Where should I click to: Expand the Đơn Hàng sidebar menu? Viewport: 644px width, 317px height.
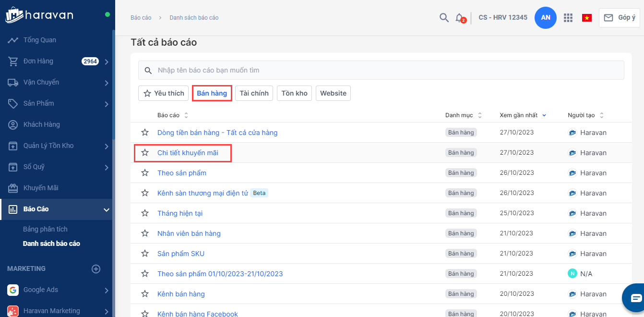point(107,61)
